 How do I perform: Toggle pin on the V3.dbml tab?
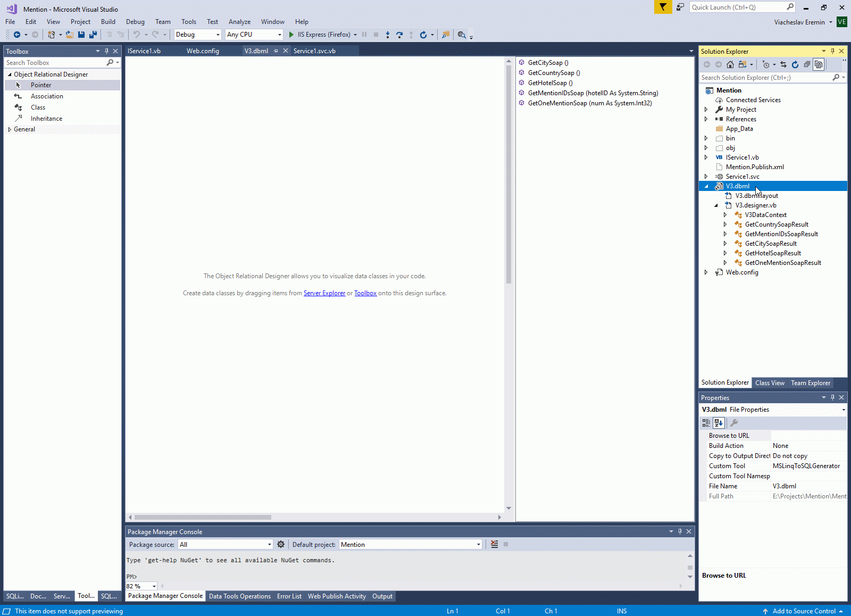(276, 51)
